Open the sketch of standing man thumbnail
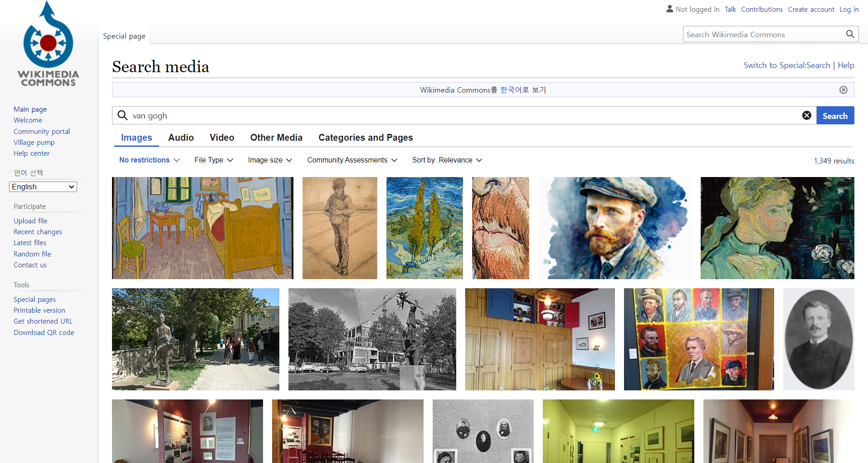The height and width of the screenshot is (463, 868). click(340, 228)
